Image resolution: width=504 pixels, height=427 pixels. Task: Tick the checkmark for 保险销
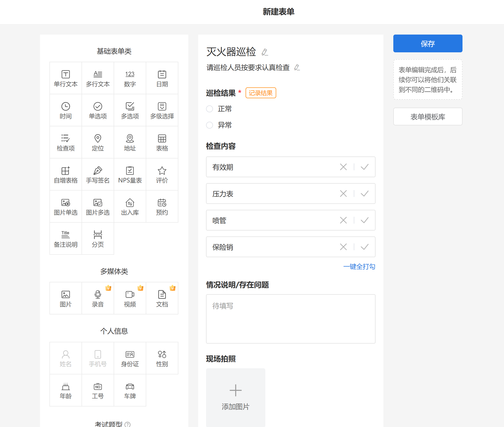coord(364,247)
